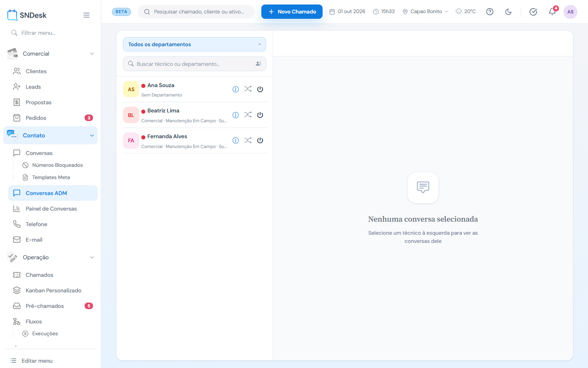The height and width of the screenshot is (368, 588).
Task: Focus Buscar técnico ou departamento field
Action: pos(194,64)
